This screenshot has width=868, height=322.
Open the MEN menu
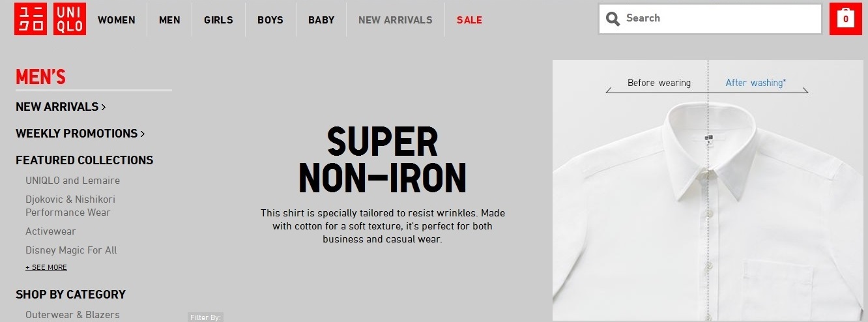click(169, 20)
